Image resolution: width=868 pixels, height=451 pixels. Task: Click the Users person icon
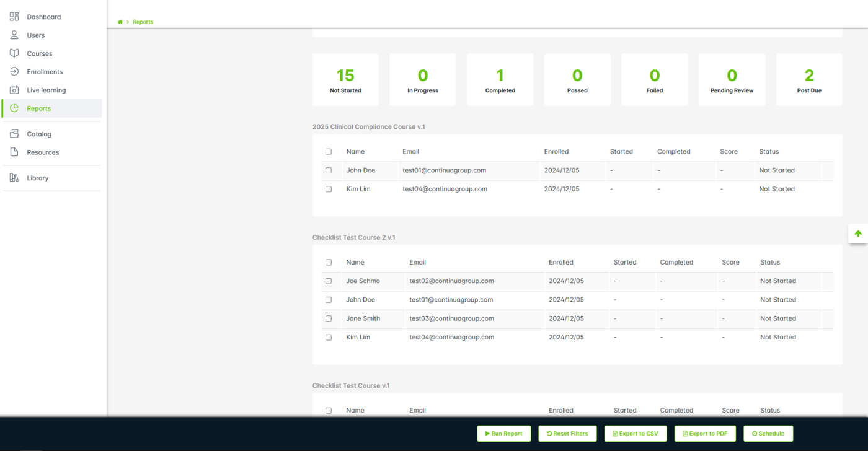click(14, 35)
